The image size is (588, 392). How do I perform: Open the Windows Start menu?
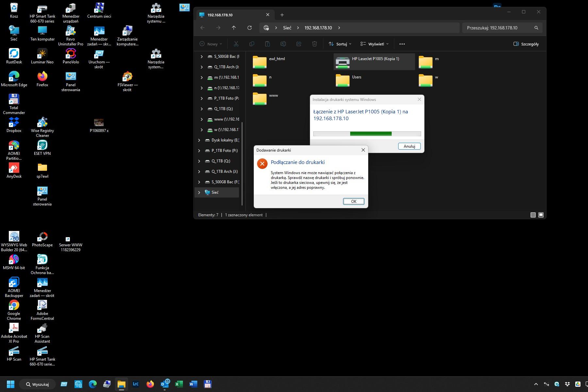[x=10, y=384]
